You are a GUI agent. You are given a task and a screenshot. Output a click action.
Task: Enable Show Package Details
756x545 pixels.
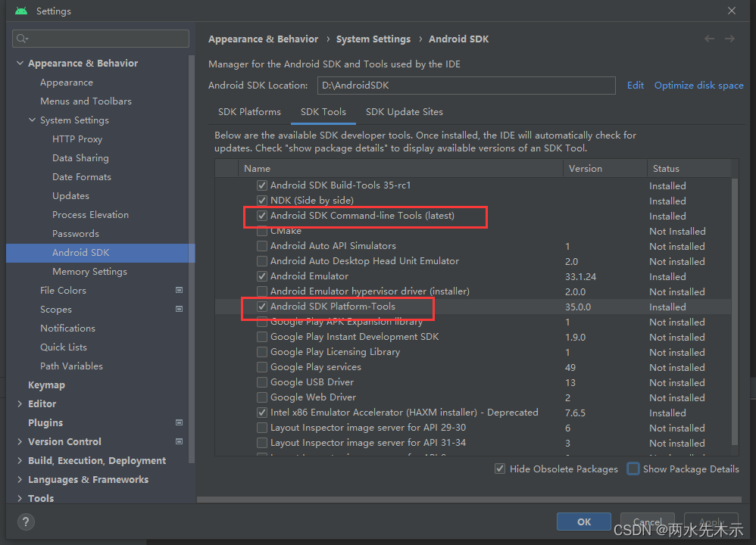(x=633, y=469)
